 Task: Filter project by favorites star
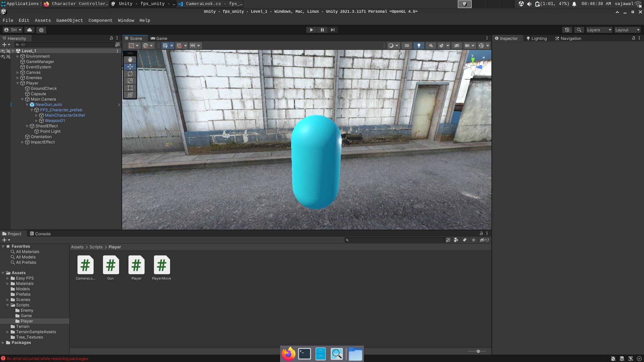click(x=473, y=240)
